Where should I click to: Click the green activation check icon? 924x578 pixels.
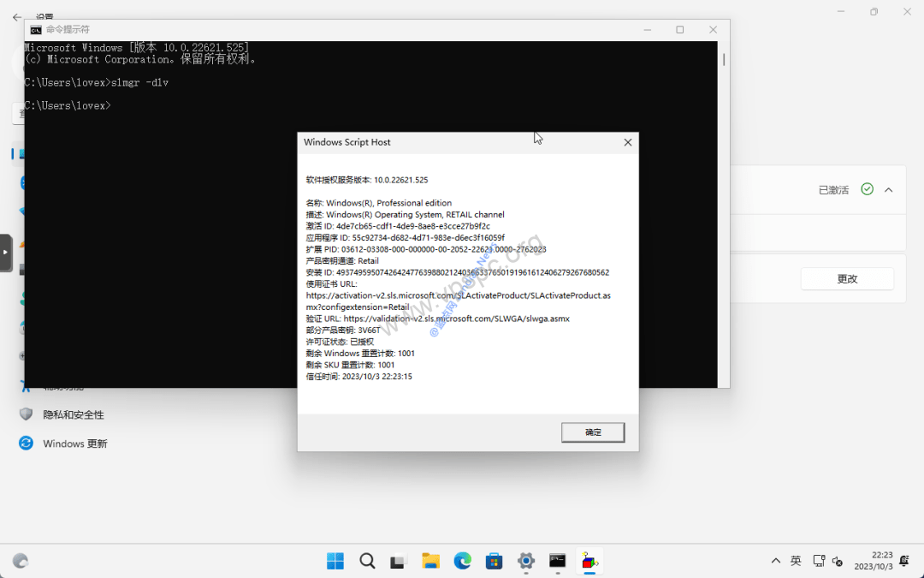point(867,189)
